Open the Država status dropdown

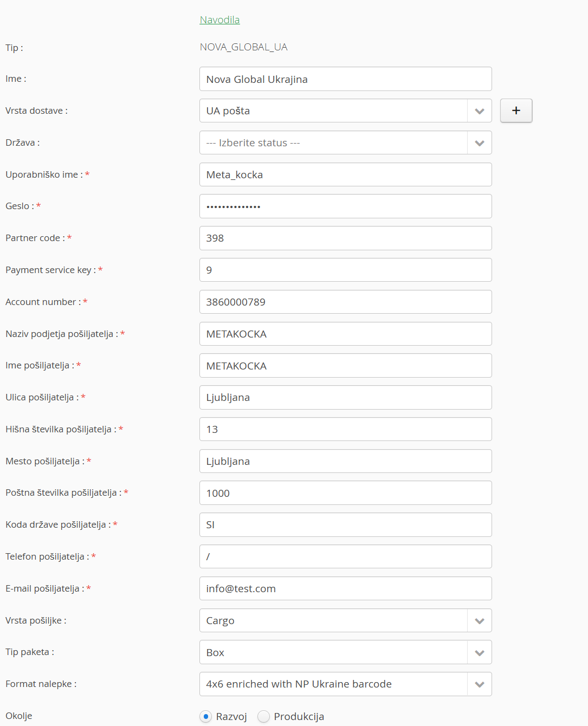[345, 142]
